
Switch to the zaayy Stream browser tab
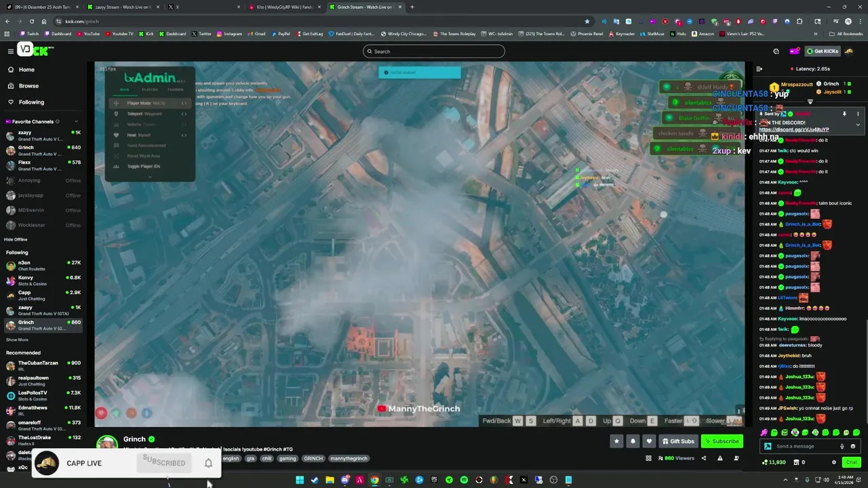tap(123, 7)
